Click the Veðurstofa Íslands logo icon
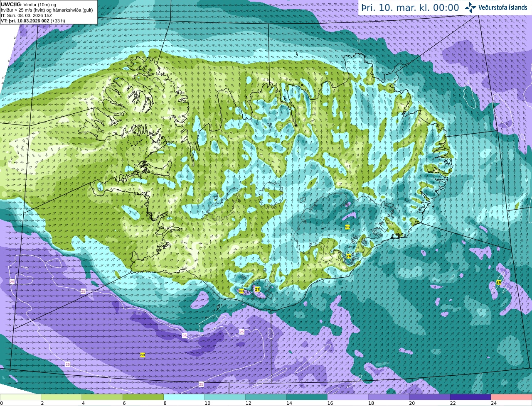532x406 pixels. click(x=470, y=7)
